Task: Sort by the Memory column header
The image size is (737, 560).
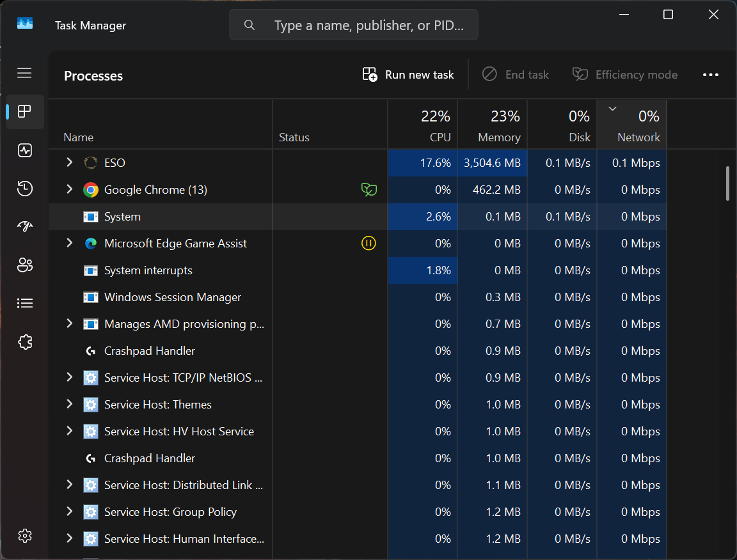Action: coord(492,125)
